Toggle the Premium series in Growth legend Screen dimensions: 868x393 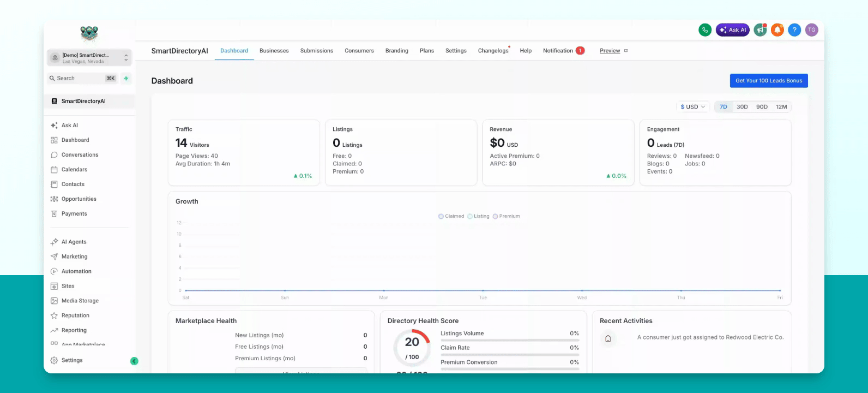[507, 216]
